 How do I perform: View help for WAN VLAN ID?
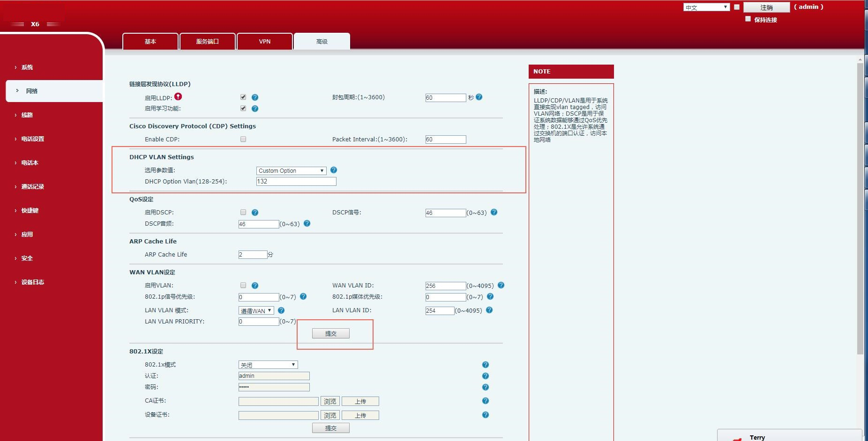(501, 285)
